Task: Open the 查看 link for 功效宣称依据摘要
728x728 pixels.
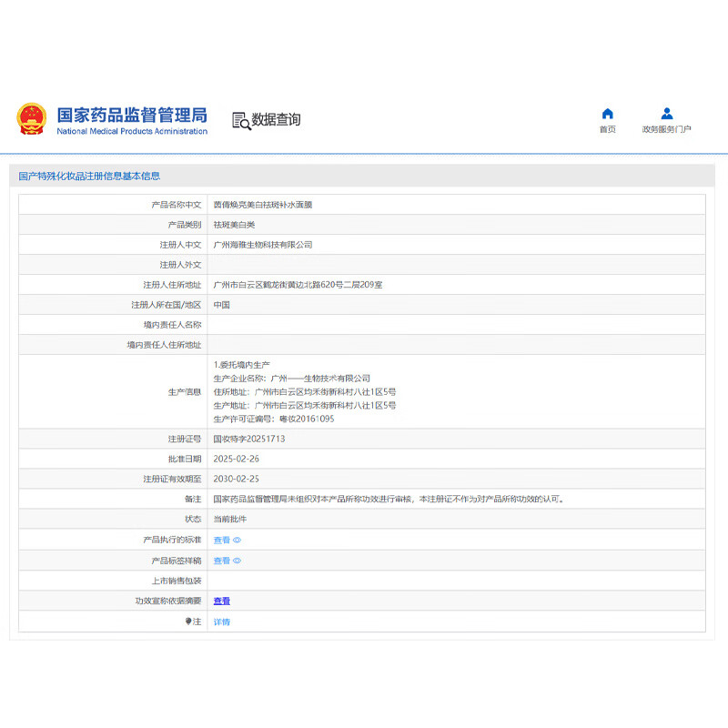Action: click(220, 601)
